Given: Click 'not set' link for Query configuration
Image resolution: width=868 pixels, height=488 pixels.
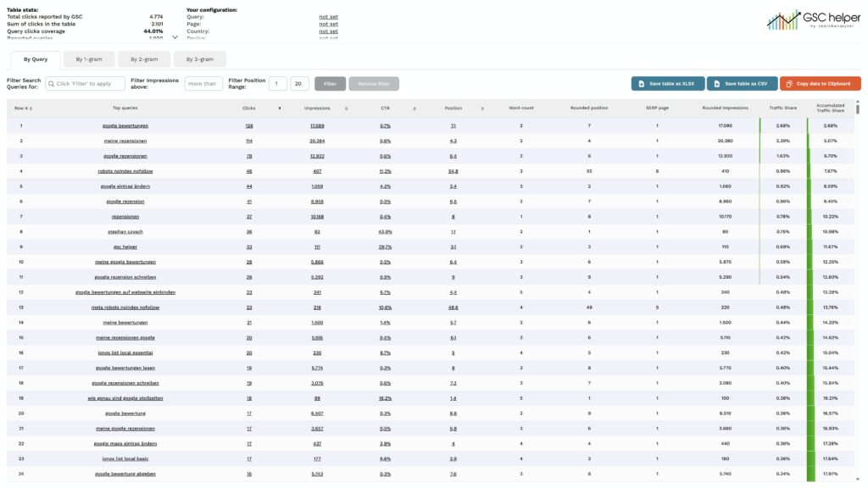Looking at the screenshot, I should 328,17.
